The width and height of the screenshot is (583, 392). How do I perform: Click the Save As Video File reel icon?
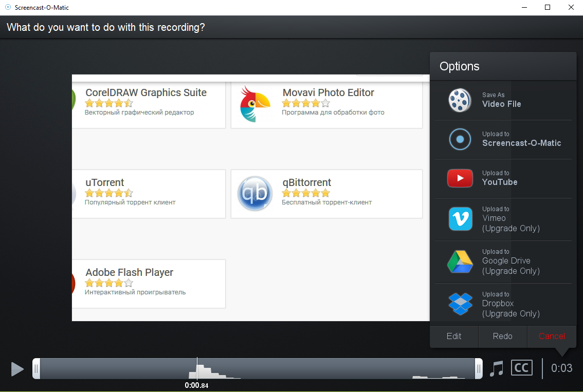click(x=460, y=100)
